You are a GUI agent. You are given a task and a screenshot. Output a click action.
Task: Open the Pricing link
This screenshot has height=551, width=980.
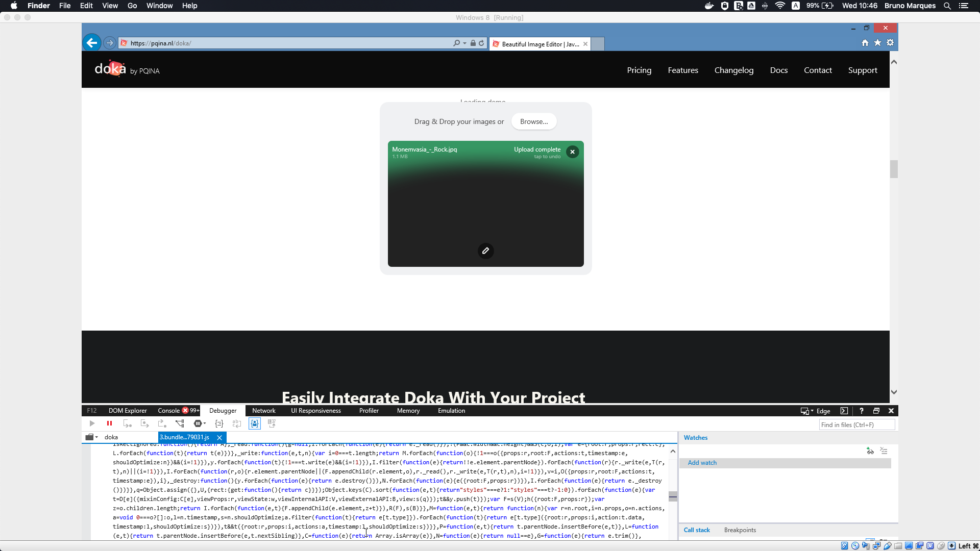tap(639, 70)
